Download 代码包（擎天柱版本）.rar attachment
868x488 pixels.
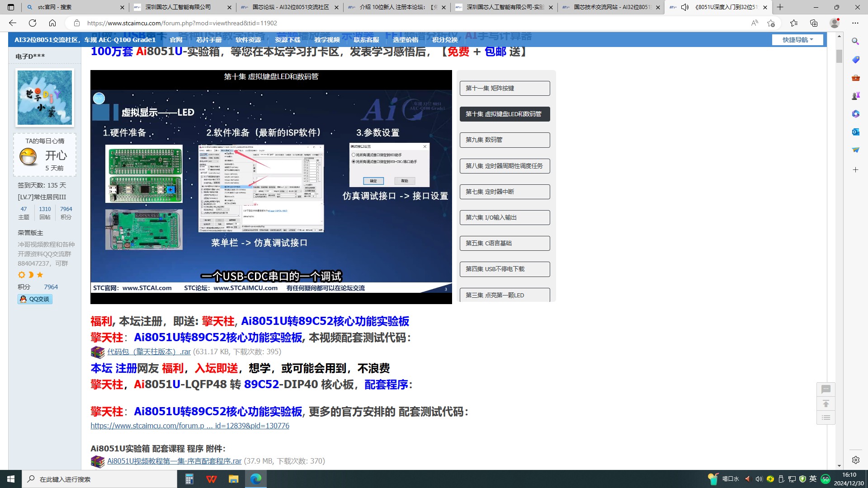pos(149,352)
